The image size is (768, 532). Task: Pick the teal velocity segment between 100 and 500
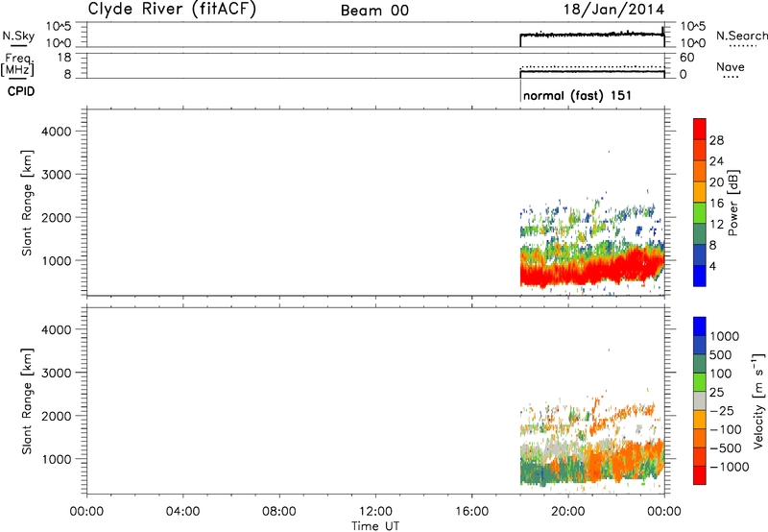coord(700,364)
